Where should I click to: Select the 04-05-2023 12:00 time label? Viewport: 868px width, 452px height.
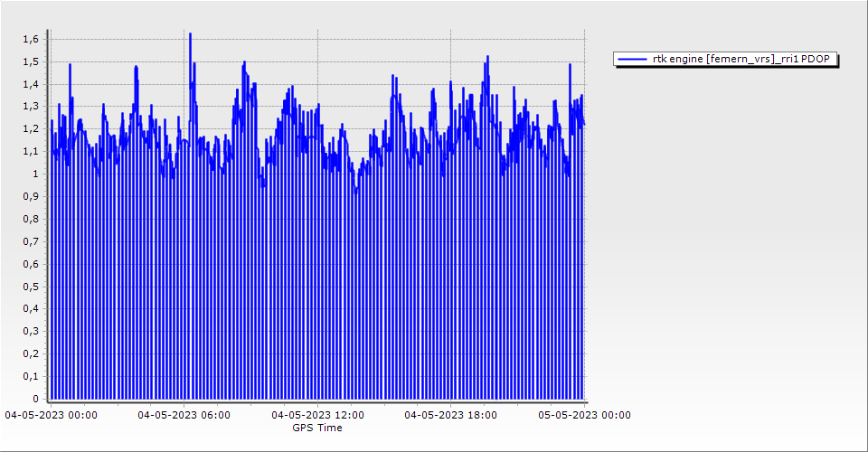(x=317, y=415)
